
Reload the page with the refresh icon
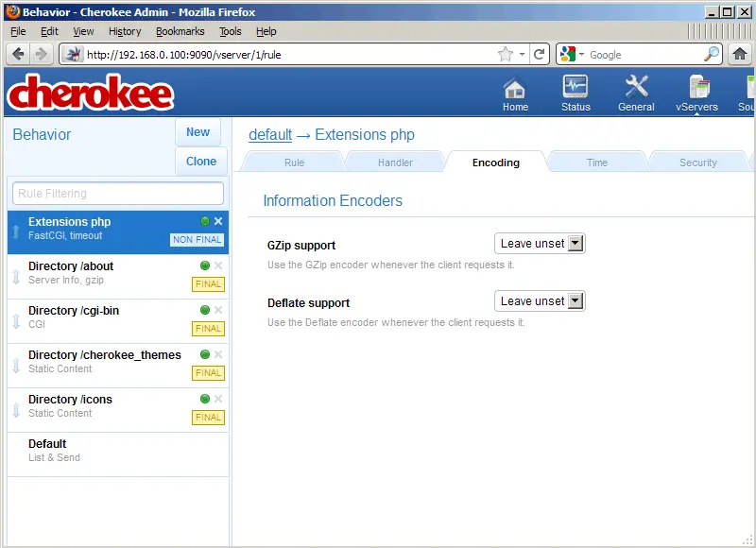pyautogui.click(x=539, y=54)
